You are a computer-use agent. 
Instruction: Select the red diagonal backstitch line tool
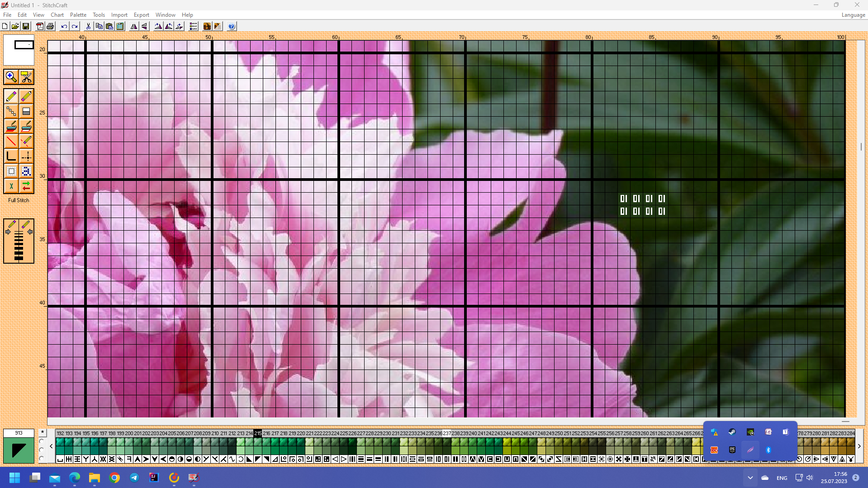(x=11, y=141)
